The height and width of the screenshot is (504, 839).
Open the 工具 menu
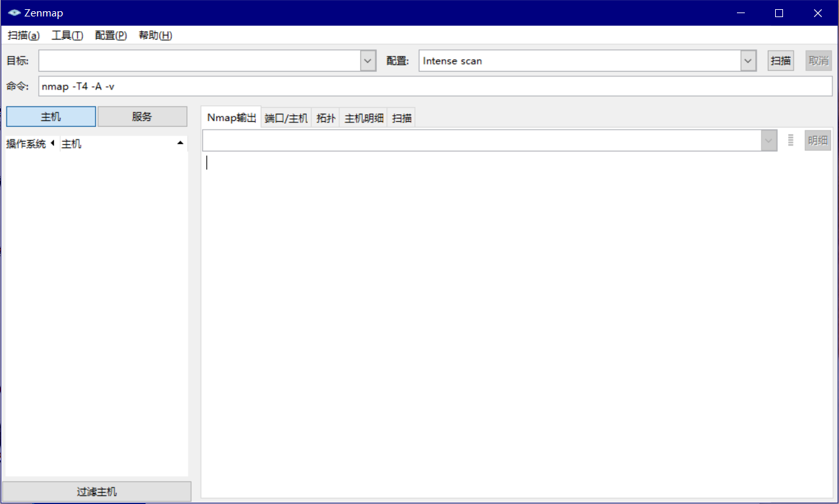click(x=67, y=36)
